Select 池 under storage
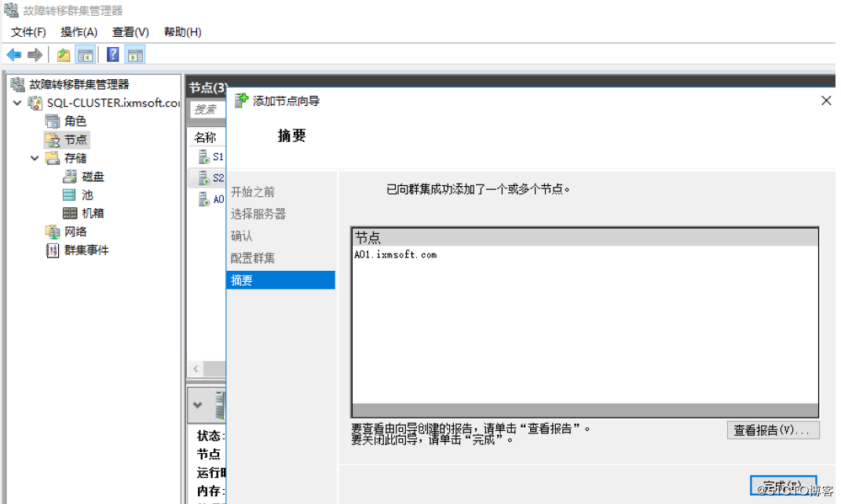 87,195
